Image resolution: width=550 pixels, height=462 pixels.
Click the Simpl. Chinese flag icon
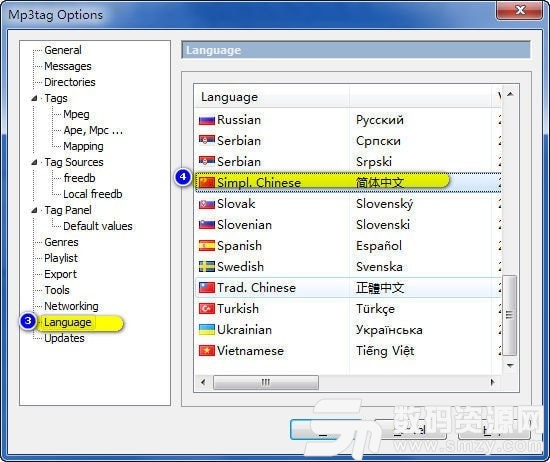coord(207,183)
